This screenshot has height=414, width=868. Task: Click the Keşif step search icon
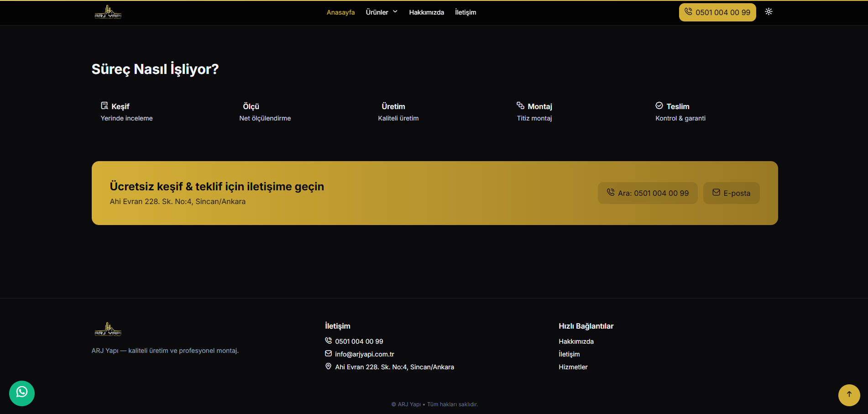click(105, 106)
